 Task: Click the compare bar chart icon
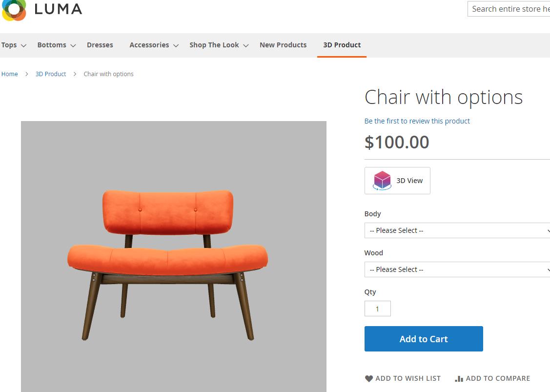(x=459, y=378)
